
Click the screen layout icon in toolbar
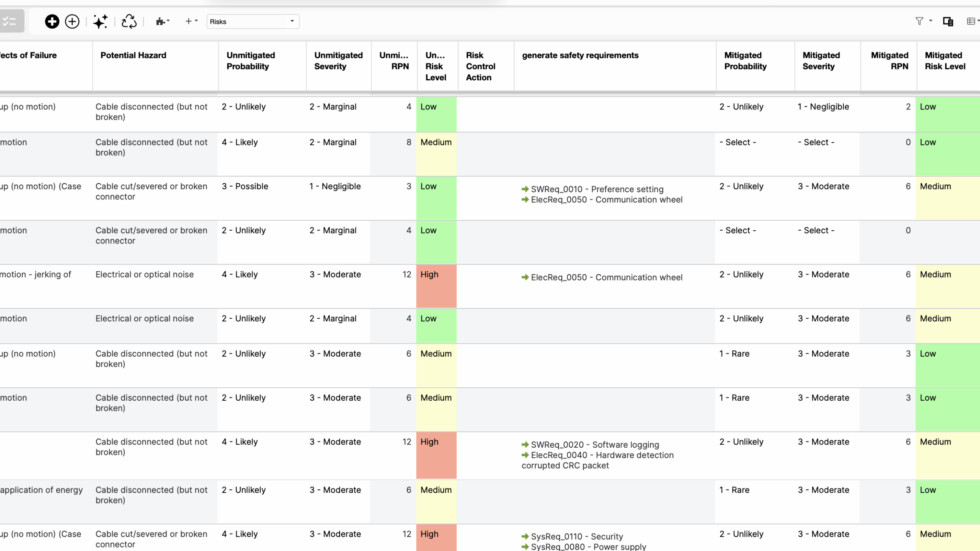tap(948, 21)
